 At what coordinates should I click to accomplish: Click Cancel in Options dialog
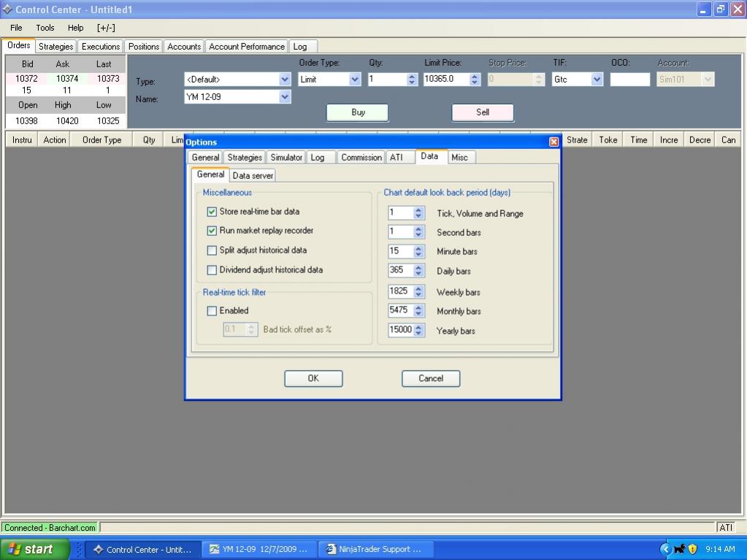(431, 378)
